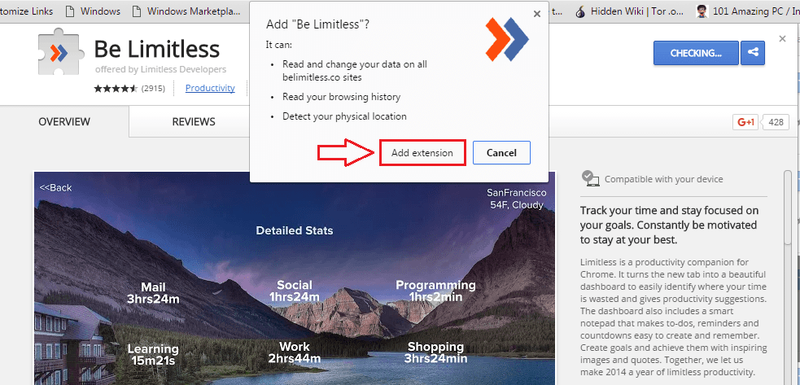Open the Windows bookmark
The width and height of the screenshot is (800, 385).
tap(93, 11)
